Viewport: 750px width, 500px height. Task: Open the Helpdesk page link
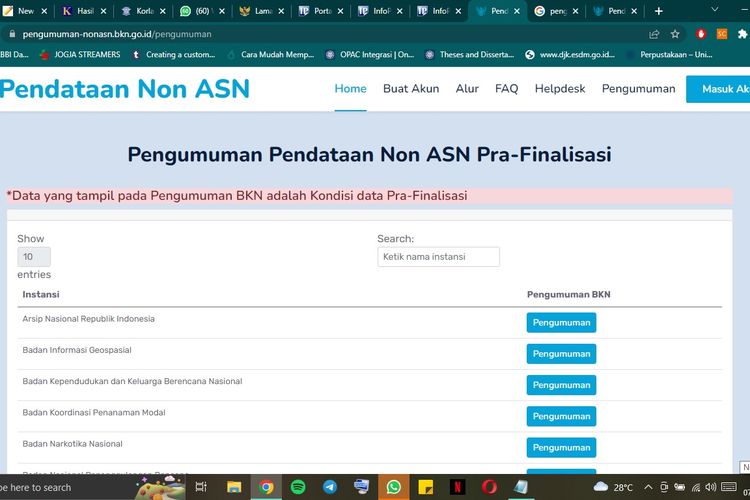pos(560,89)
